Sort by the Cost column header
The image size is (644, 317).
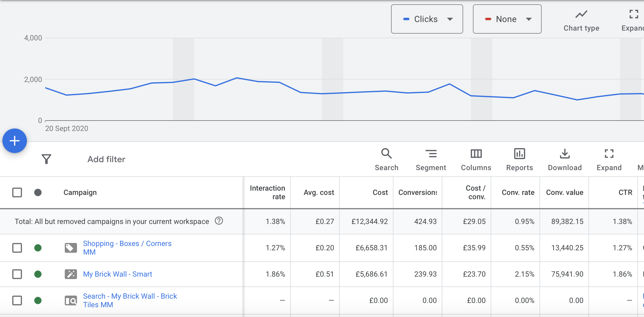point(380,192)
